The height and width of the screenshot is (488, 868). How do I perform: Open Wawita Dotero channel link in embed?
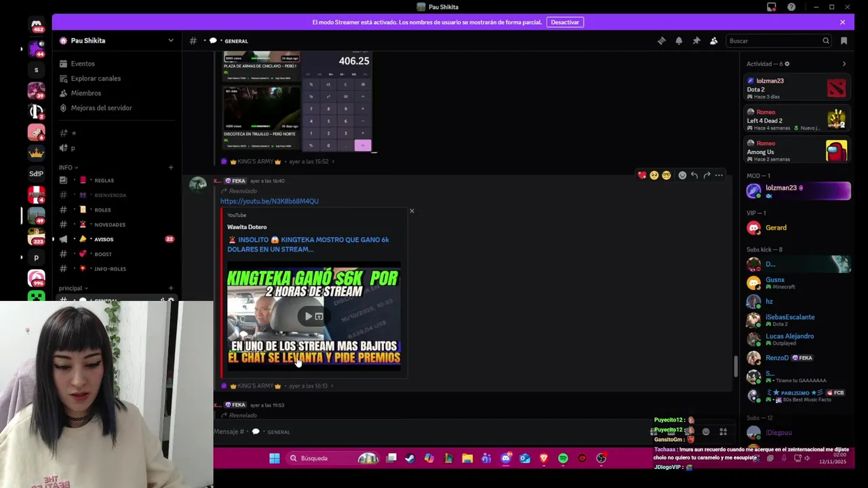click(x=247, y=227)
